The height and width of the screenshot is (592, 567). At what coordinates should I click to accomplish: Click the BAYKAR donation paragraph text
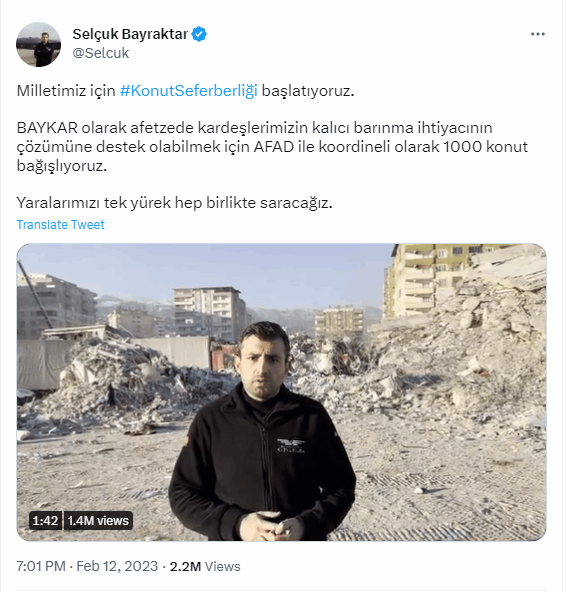point(272,147)
